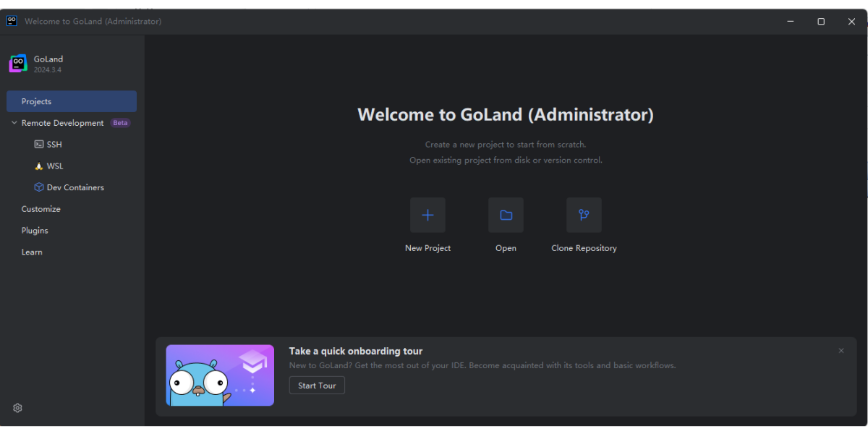Click the version number 2024.3.4
Screen dimensions: 868x434
[x=48, y=69]
